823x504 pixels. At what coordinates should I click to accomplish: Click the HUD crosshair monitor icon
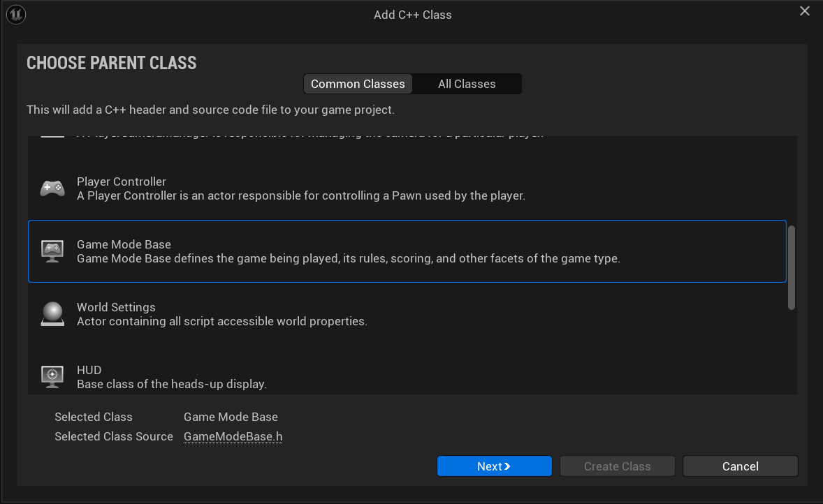point(52,376)
